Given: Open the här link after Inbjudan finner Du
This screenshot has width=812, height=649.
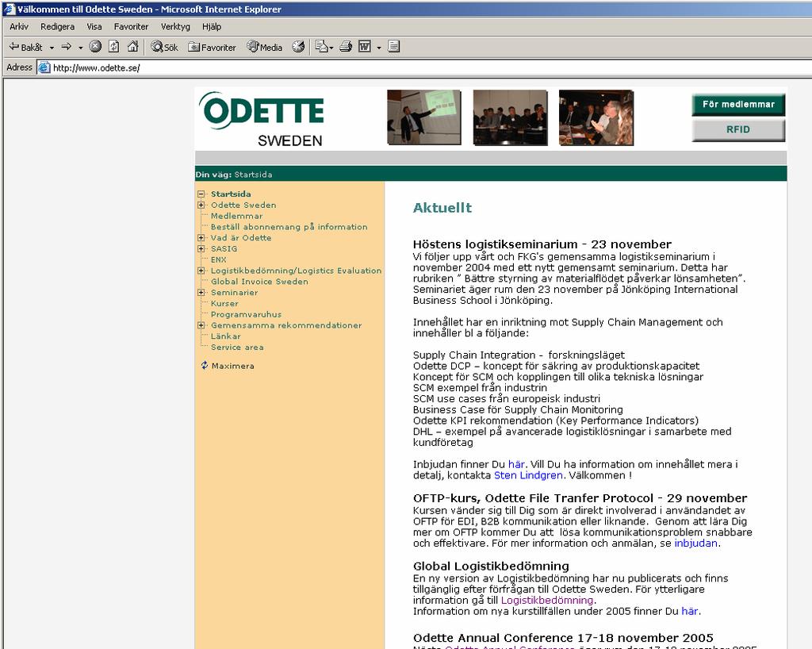Looking at the screenshot, I should (x=516, y=464).
